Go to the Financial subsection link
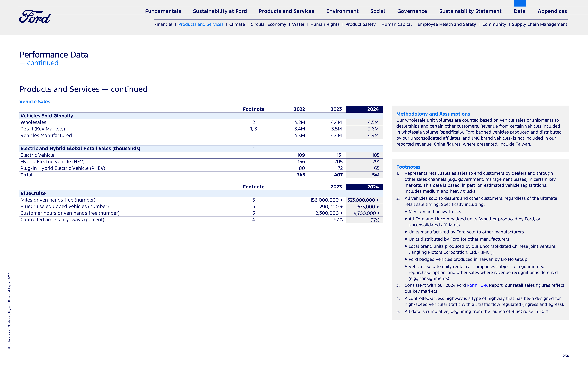The image size is (588, 368). coord(163,24)
